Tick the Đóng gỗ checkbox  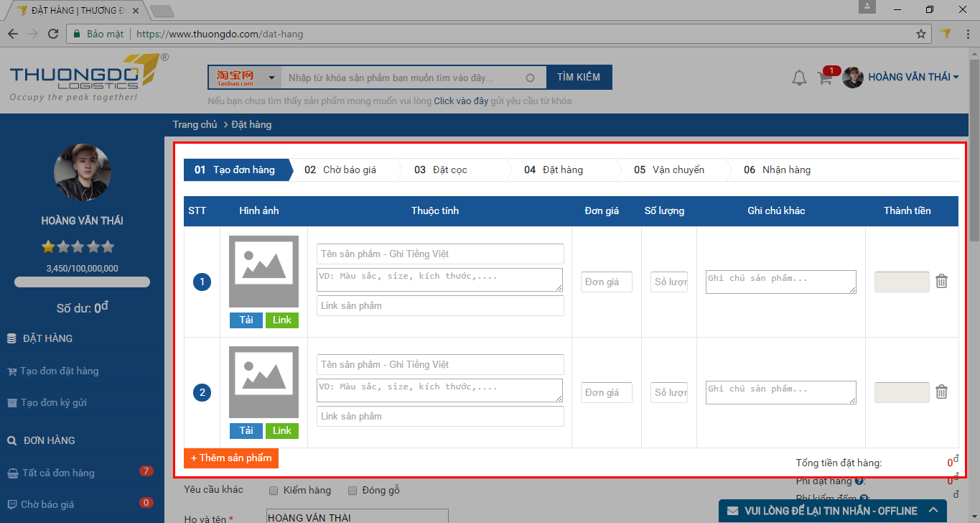click(x=353, y=491)
